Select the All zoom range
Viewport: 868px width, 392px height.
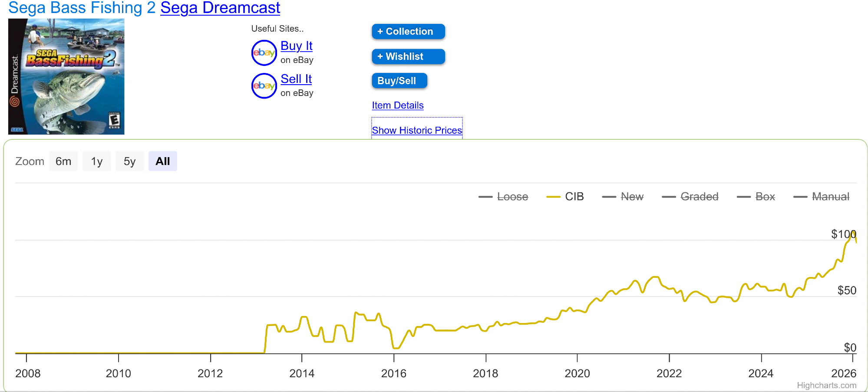click(162, 161)
